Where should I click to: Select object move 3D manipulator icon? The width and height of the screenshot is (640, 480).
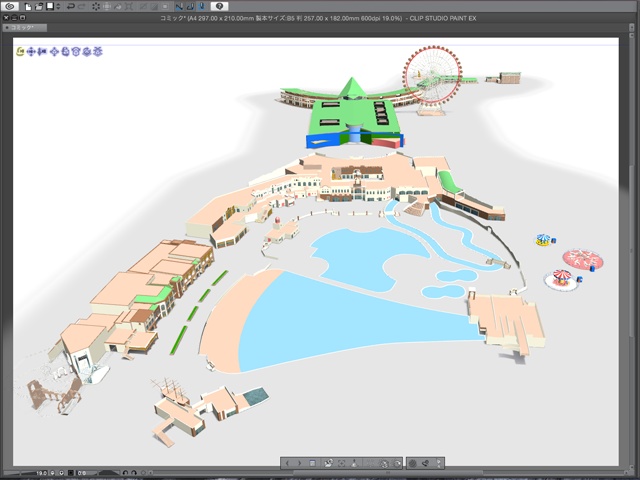(54, 51)
